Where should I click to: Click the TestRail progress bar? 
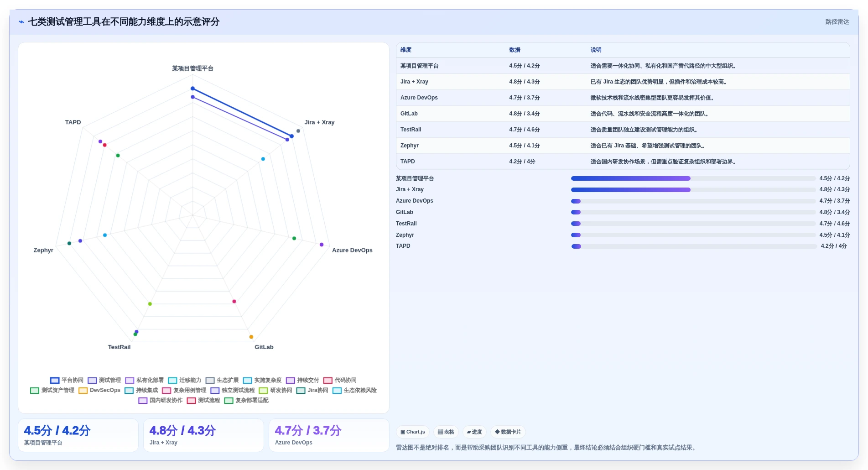[693, 224]
